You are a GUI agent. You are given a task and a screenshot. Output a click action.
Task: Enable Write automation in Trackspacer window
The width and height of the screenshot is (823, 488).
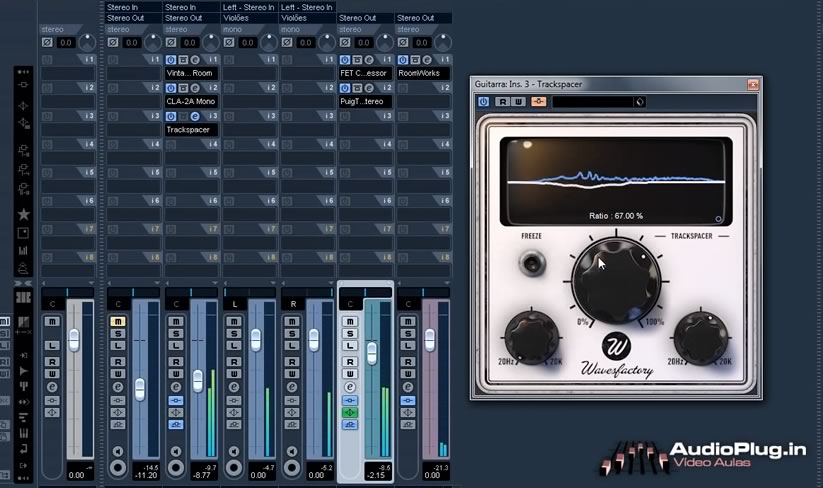point(518,102)
